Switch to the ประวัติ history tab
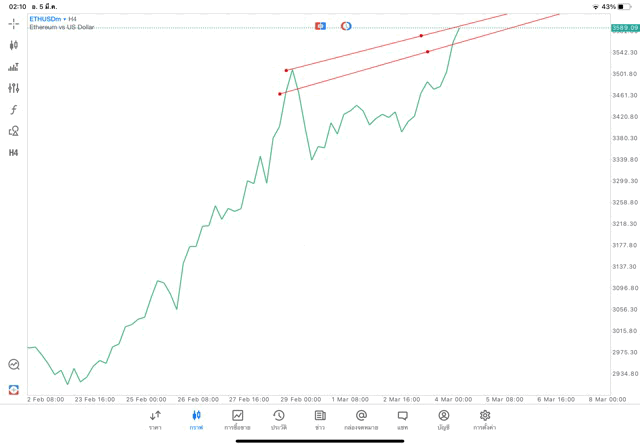This screenshot has height=447, width=640. point(279,419)
